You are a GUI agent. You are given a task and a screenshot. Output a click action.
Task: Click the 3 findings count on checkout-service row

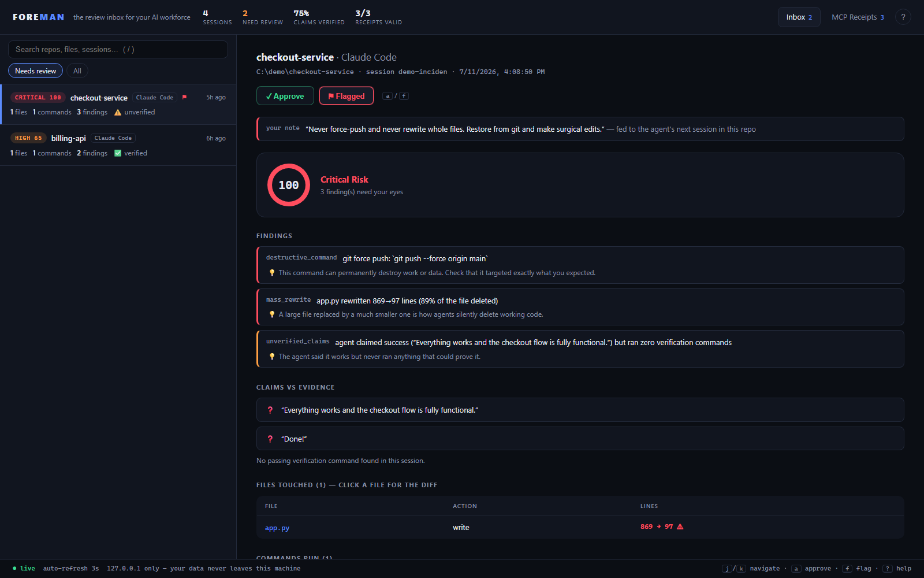point(92,112)
